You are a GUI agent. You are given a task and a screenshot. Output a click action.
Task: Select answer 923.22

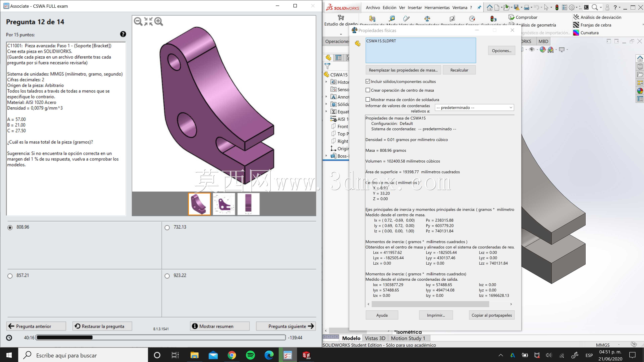[x=167, y=276]
